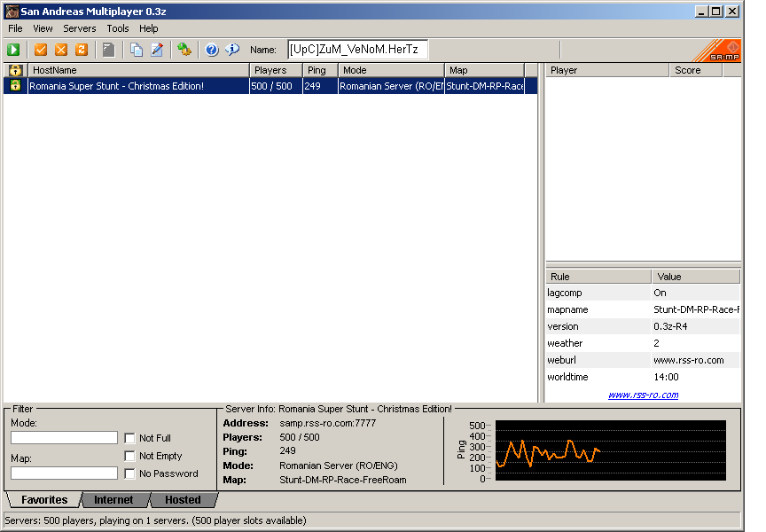Open the Help menu
The width and height of the screenshot is (766, 532).
coord(149,28)
